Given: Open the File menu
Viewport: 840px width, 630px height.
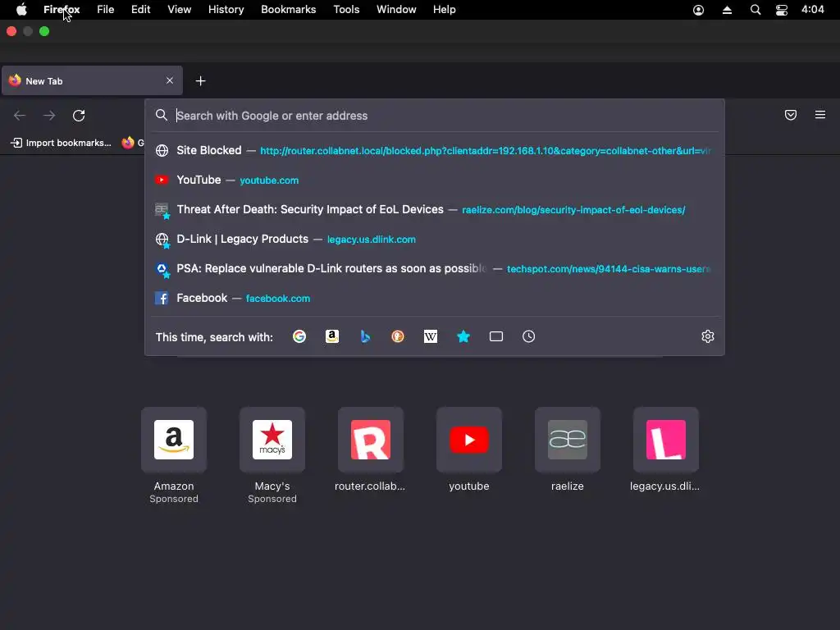Looking at the screenshot, I should [106, 10].
